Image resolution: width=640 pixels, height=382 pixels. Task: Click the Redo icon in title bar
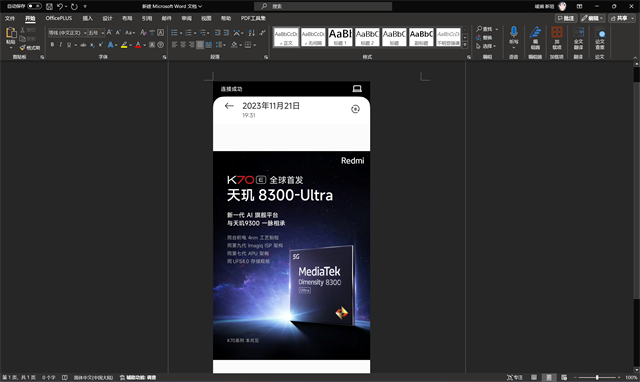(x=74, y=6)
